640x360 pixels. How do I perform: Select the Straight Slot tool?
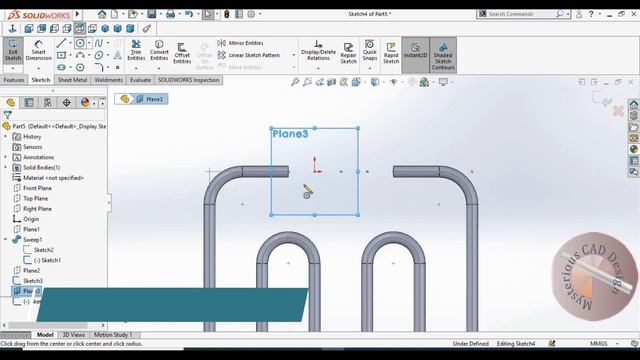point(61,67)
